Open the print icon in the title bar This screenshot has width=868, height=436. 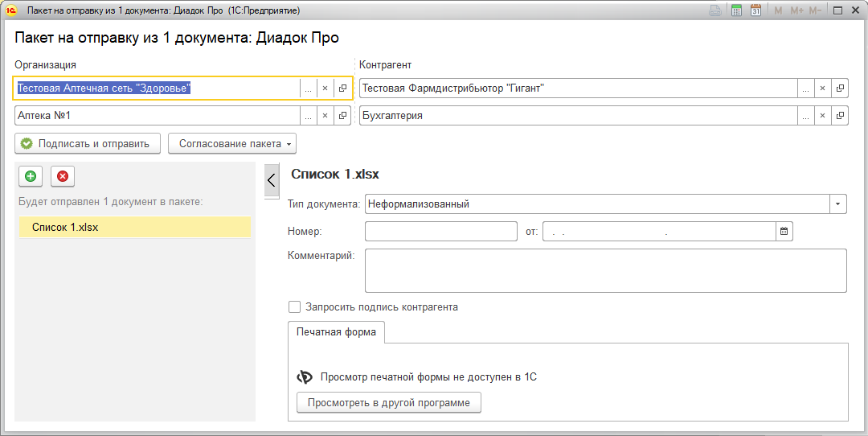pos(716,10)
